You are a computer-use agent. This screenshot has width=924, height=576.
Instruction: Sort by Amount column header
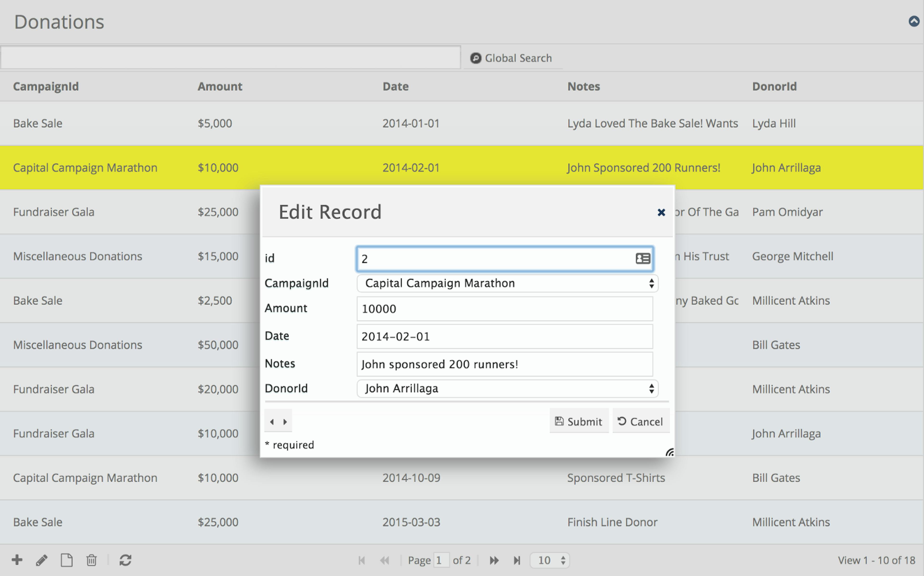point(220,87)
